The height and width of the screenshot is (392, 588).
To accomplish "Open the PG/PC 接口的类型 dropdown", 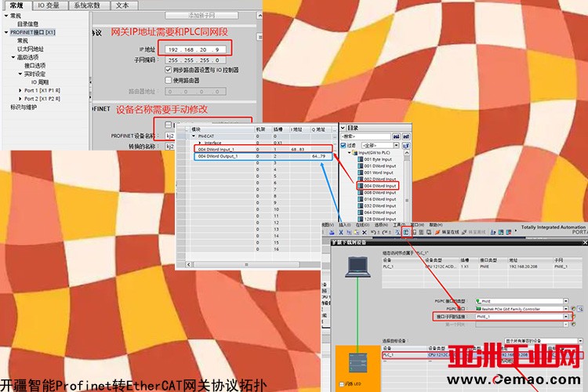I will click(x=566, y=301).
